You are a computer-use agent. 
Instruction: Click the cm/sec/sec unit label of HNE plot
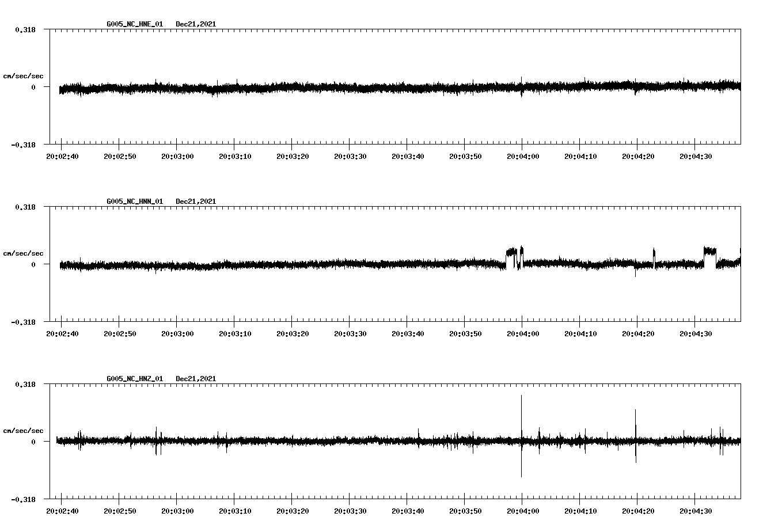[23, 76]
